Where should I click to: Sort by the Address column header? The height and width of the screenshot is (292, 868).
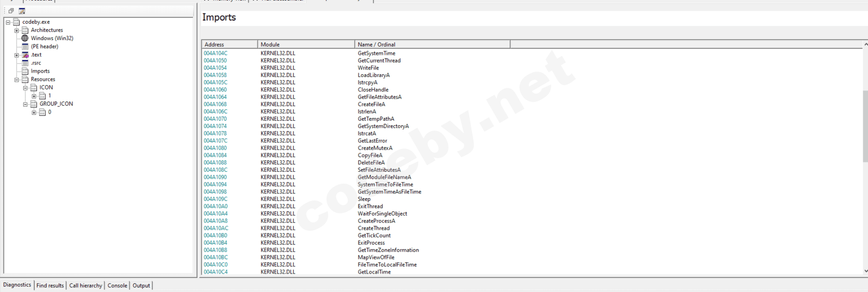click(229, 44)
